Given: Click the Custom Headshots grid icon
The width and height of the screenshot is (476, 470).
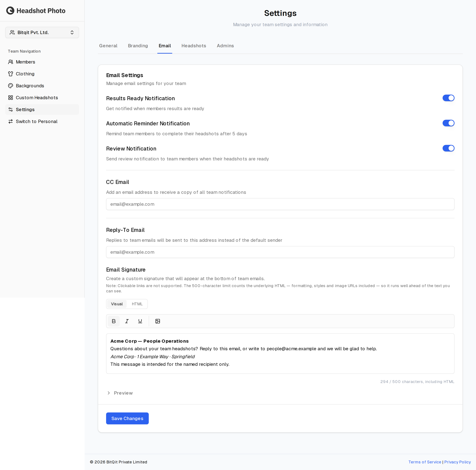Looking at the screenshot, I should click(x=11, y=98).
